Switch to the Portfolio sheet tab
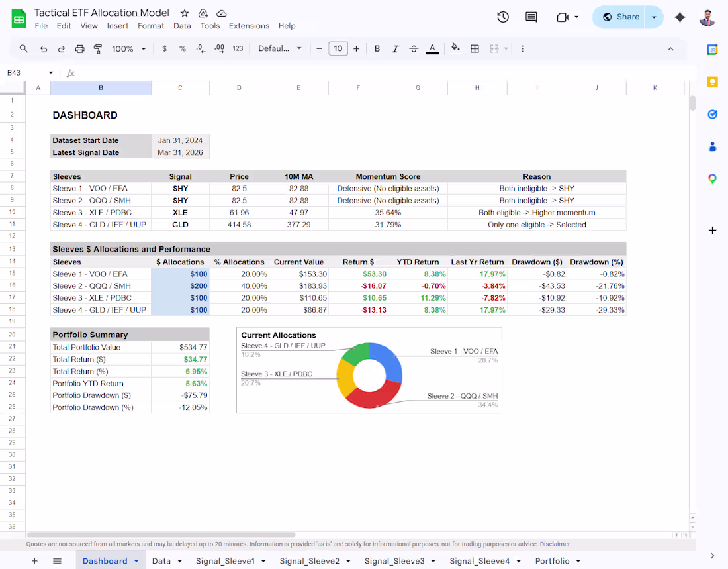The image size is (728, 569). [x=552, y=560]
